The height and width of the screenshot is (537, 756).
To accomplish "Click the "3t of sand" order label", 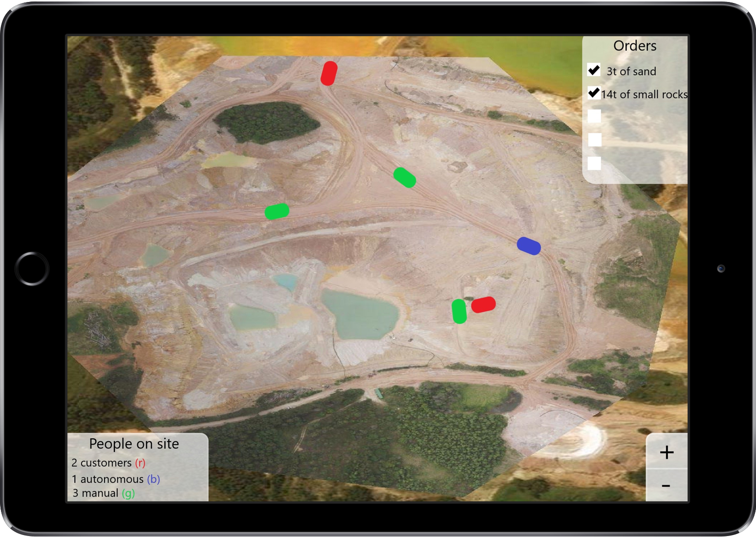I will click(x=631, y=71).
